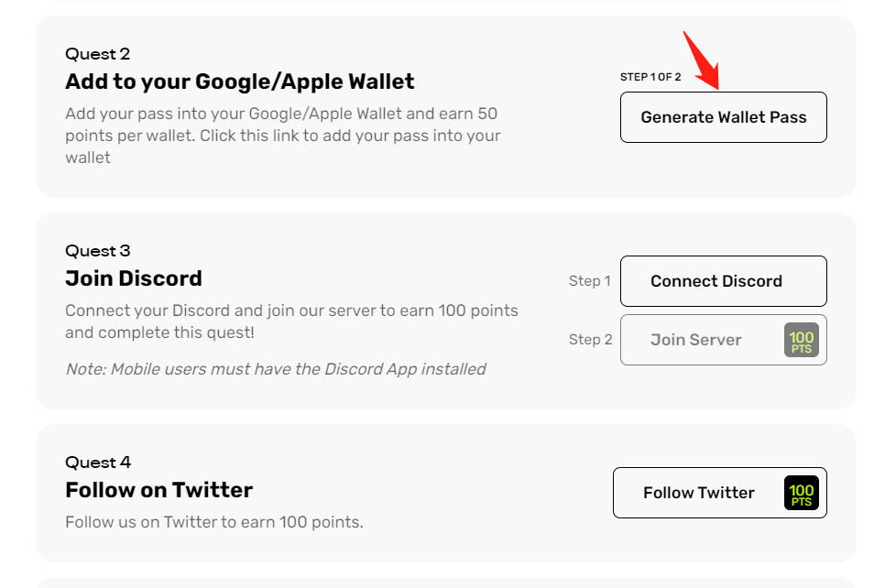885x588 pixels.
Task: Select the 'Add to your Google/Apple Wallet' heading
Action: click(x=240, y=82)
